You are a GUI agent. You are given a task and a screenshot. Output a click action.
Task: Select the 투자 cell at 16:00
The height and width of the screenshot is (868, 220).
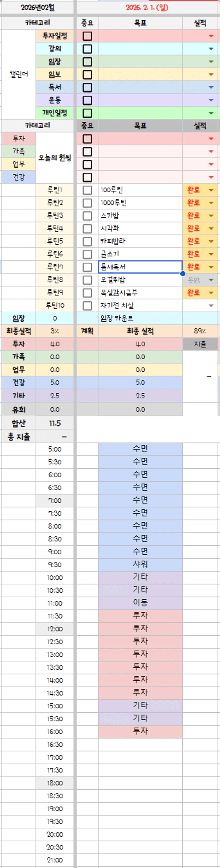(x=140, y=732)
